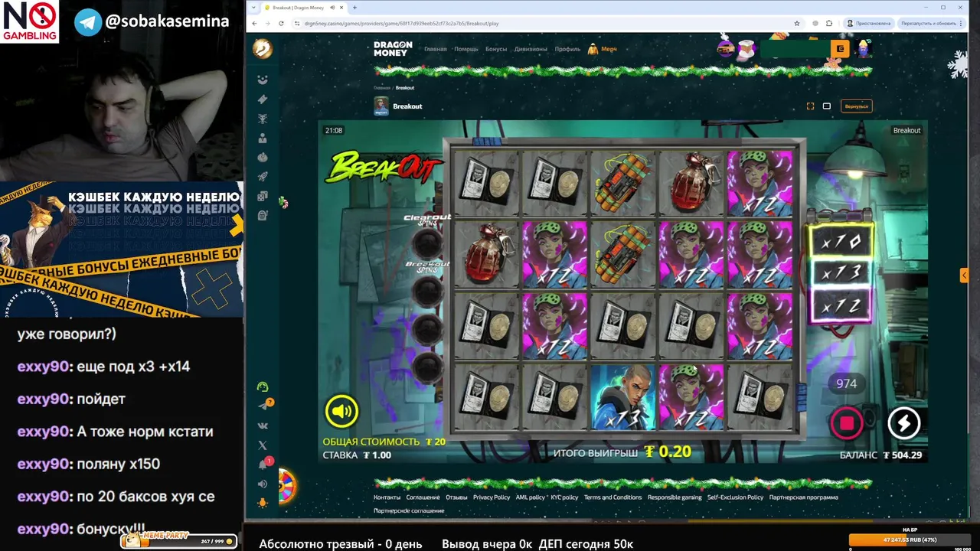
Task: Open the Telegram sidebar icon
Action: [x=263, y=406]
